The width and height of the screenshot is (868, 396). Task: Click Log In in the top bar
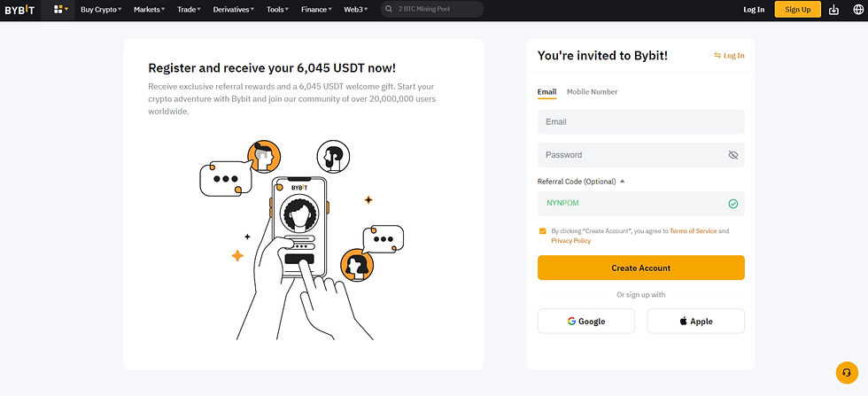click(x=754, y=10)
